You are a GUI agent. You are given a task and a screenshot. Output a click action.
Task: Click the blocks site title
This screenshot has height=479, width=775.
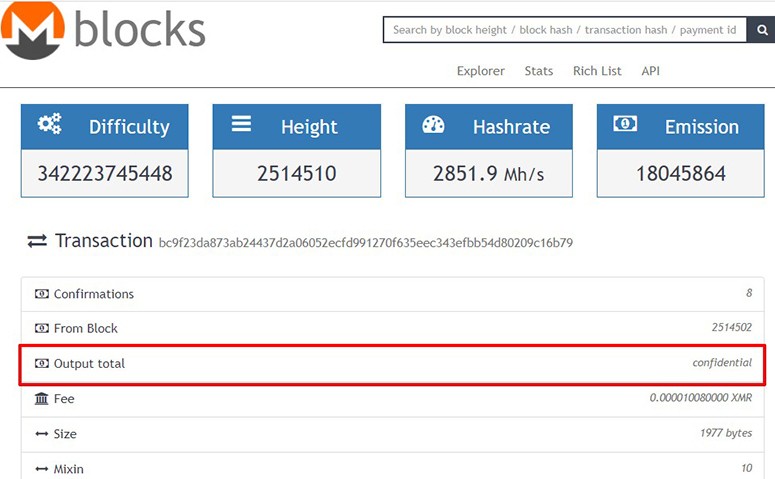point(140,30)
